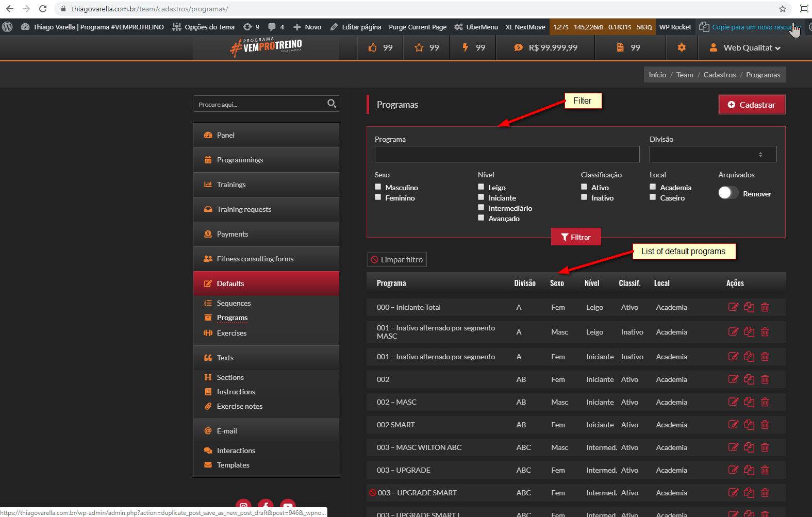812x517 pixels.
Task: Open Payments in the sidebar
Action: 266,234
